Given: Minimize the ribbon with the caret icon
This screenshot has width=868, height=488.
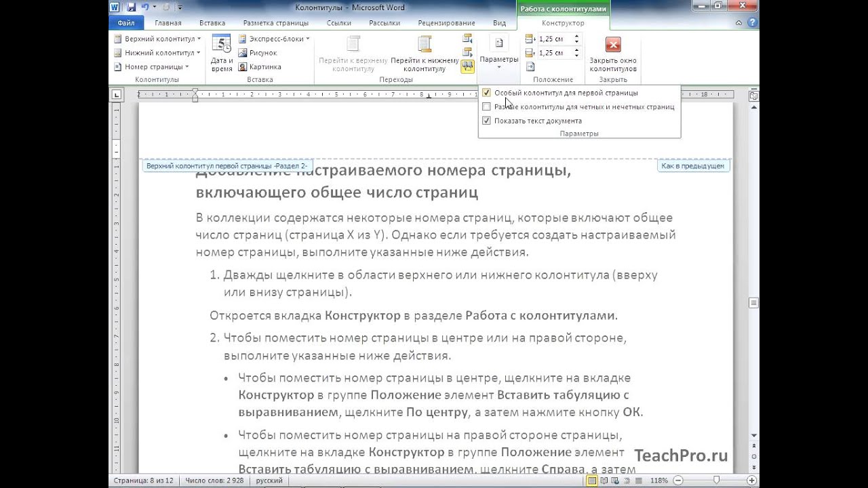Looking at the screenshot, I should [x=739, y=23].
